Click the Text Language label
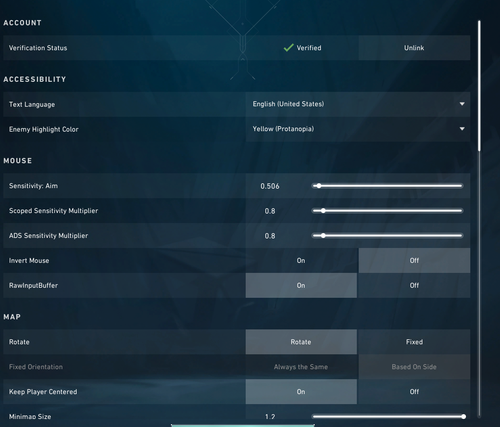Screen dimensions: 500x427 click(32, 104)
